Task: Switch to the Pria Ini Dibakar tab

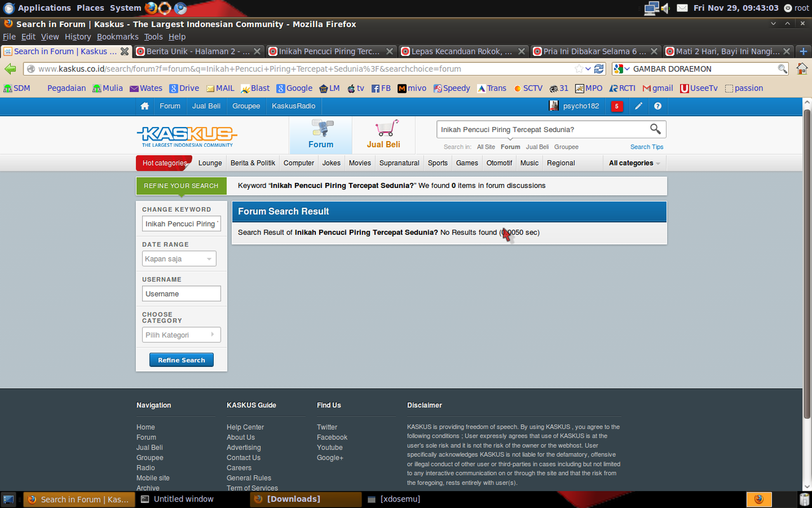Action: point(596,51)
